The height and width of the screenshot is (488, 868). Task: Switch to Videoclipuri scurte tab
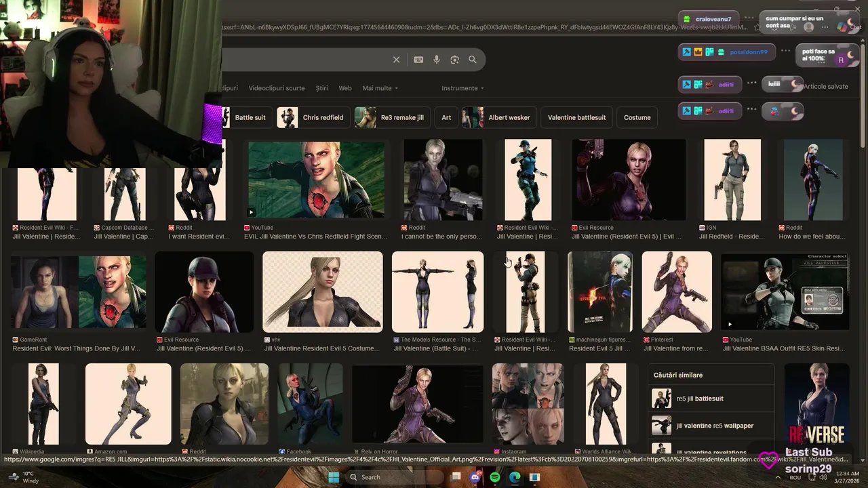277,88
